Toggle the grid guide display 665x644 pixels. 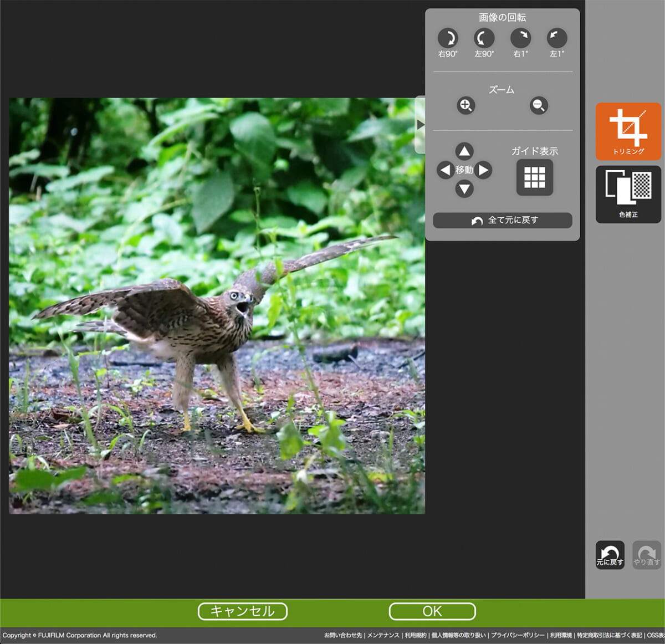coord(535,177)
